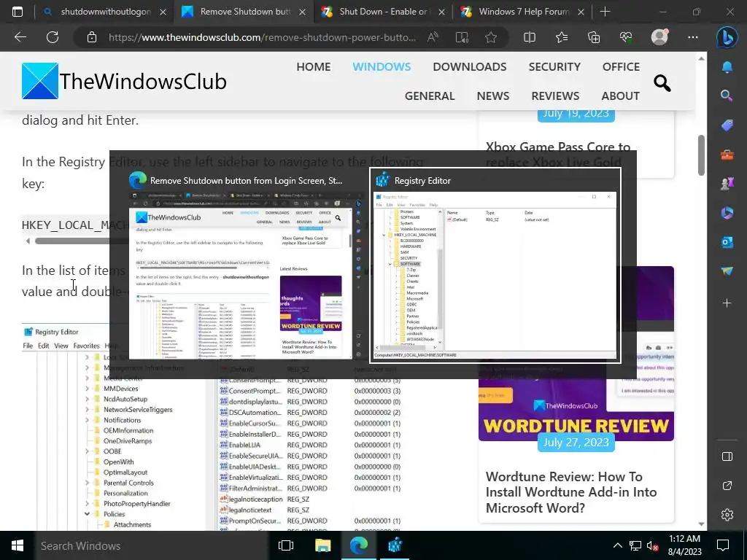Toggle split screen icon in Edge toolbar
Image resolution: width=747 pixels, height=560 pixels.
click(x=530, y=37)
